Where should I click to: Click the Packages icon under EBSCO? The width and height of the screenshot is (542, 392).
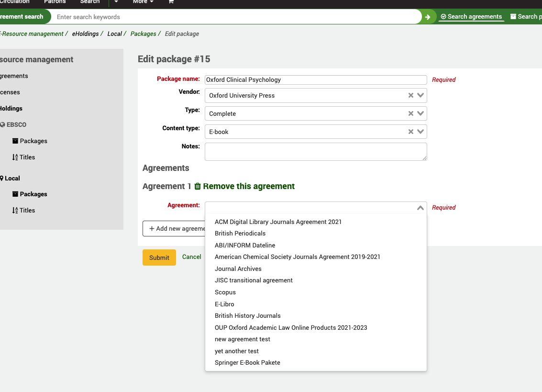(15, 141)
